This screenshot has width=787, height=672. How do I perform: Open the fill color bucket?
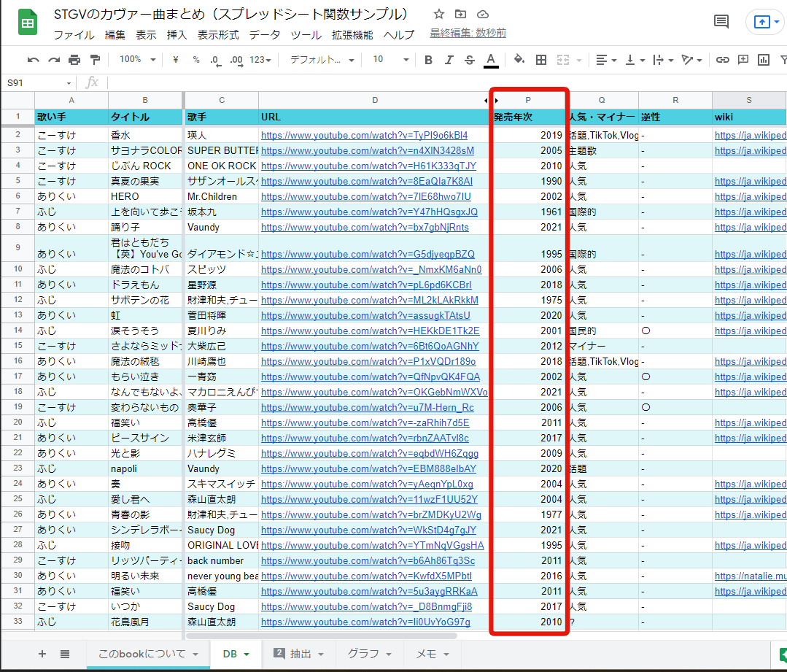pyautogui.click(x=519, y=60)
